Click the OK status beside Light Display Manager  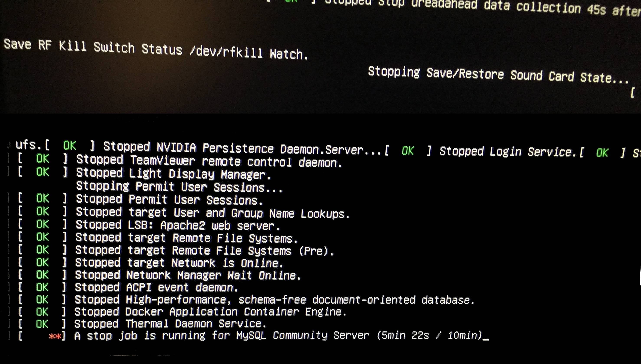43,172
